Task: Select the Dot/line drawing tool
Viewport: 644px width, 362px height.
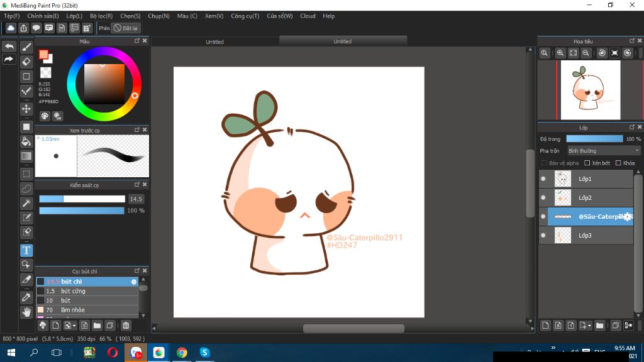Action: pos(26,91)
